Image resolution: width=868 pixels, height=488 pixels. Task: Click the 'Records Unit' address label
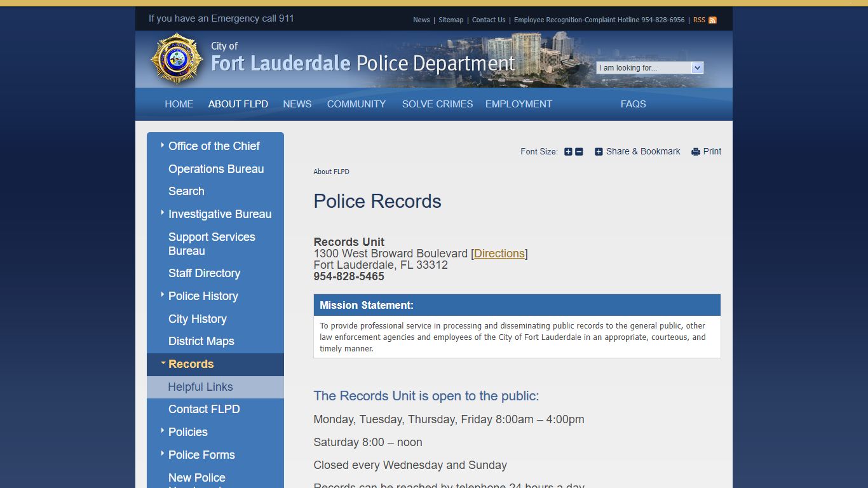click(x=349, y=242)
